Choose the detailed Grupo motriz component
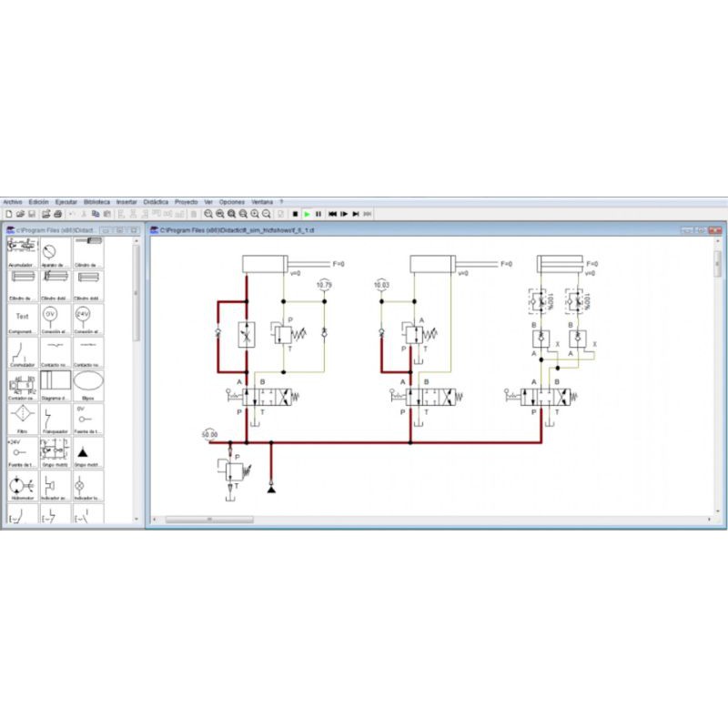Viewport: 728px width, 728px height. [x=56, y=452]
